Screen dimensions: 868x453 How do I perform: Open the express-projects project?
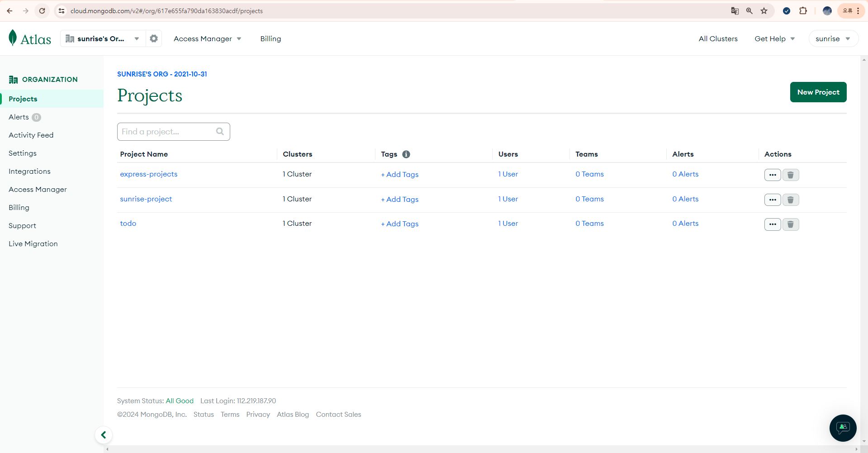tap(149, 174)
